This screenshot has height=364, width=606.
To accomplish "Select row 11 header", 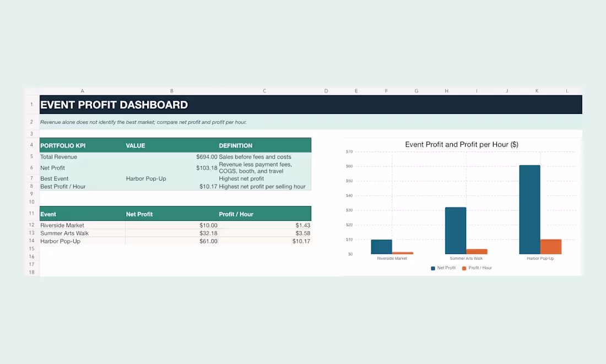I will 32,213.
